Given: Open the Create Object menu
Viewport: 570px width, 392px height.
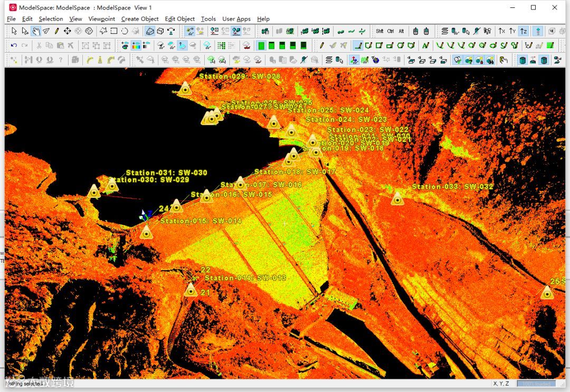Looking at the screenshot, I should tap(140, 19).
